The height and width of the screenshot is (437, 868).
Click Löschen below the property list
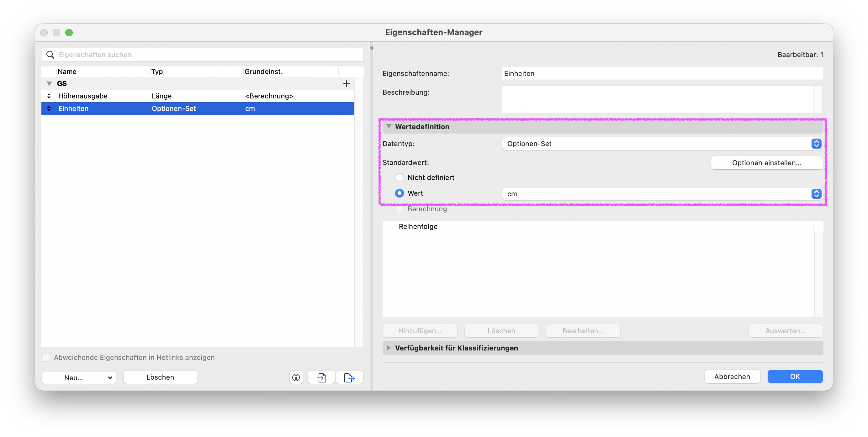[160, 377]
